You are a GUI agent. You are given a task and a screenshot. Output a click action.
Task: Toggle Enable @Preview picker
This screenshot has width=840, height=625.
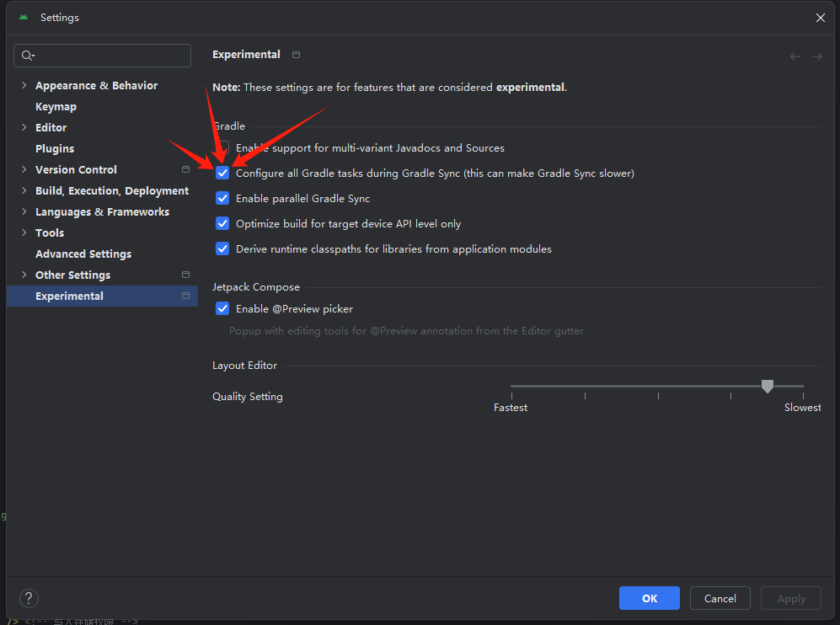222,308
